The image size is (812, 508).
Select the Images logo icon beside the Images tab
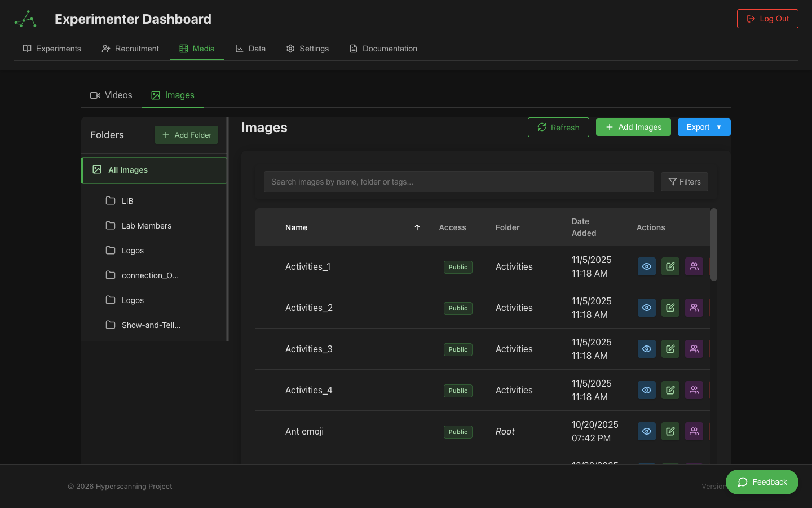155,95
